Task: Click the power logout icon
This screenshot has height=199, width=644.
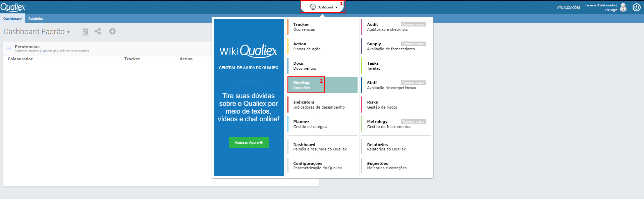Action: [x=636, y=7]
